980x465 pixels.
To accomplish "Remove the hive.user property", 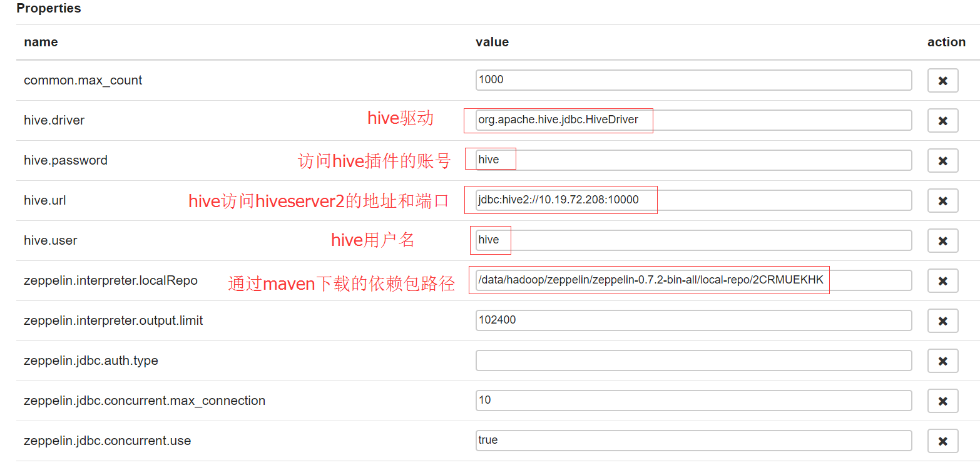I will (x=942, y=240).
